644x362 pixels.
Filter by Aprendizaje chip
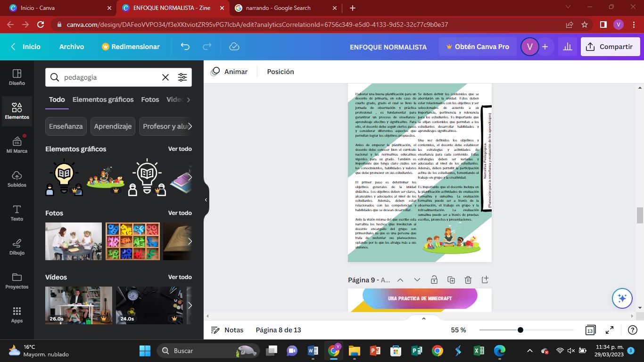(113, 126)
